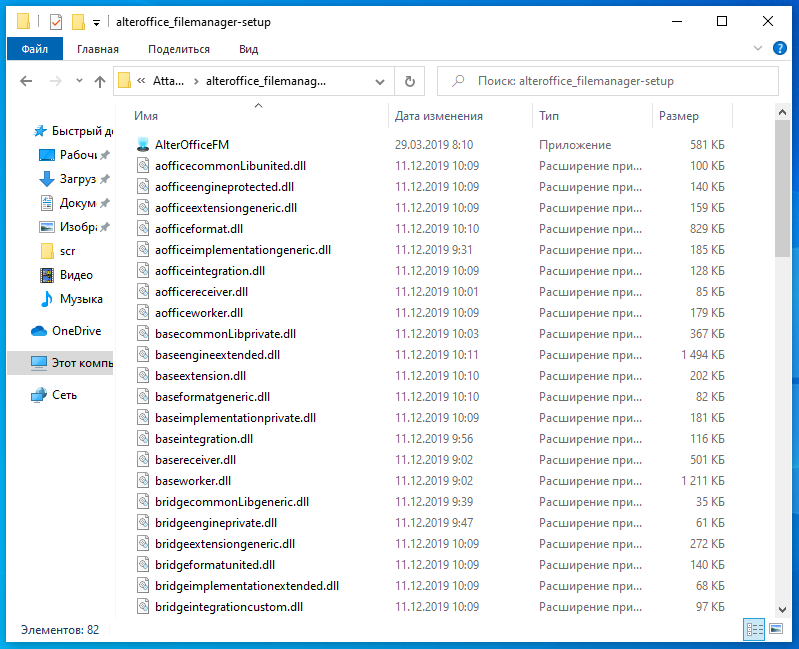The height and width of the screenshot is (649, 799).
Task: Click the scroll down arrow of file list
Action: [782, 609]
